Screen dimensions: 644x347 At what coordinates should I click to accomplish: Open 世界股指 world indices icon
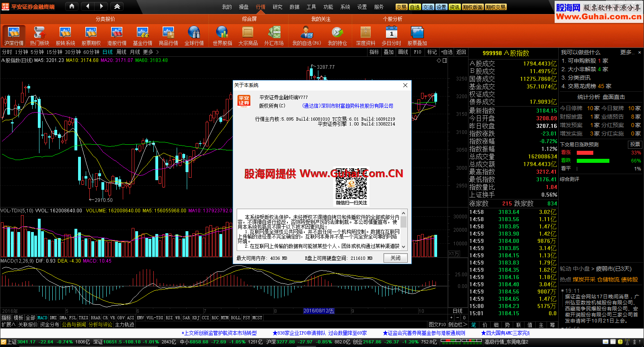click(222, 36)
